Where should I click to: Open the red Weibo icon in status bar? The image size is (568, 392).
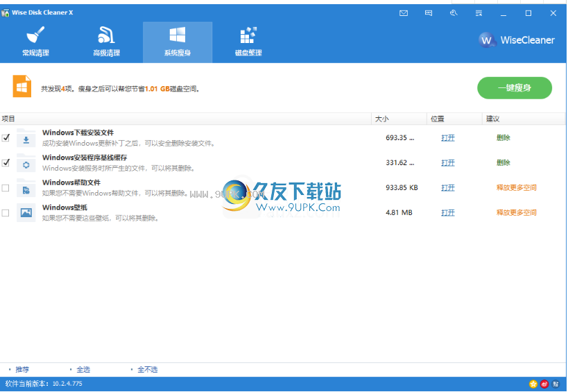coord(544,384)
